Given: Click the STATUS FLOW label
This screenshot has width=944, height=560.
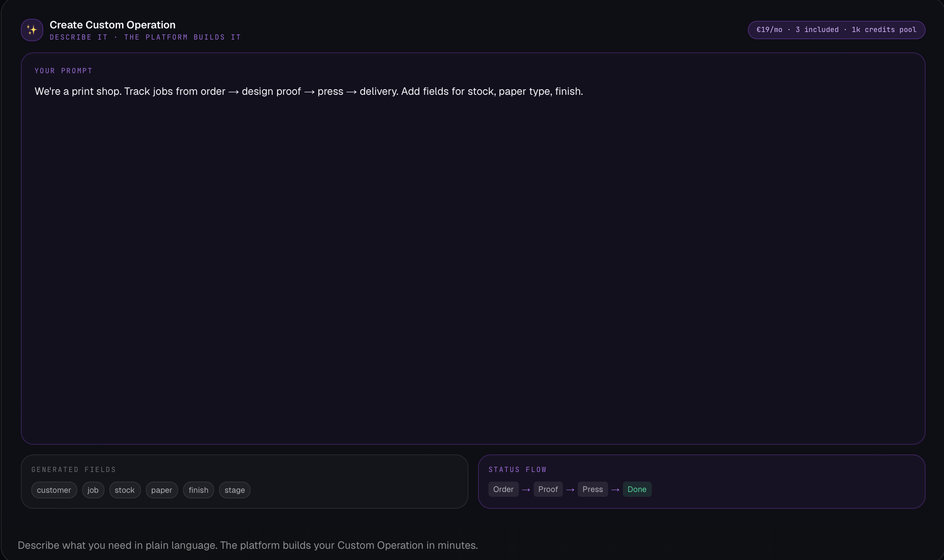Looking at the screenshot, I should click(518, 470).
